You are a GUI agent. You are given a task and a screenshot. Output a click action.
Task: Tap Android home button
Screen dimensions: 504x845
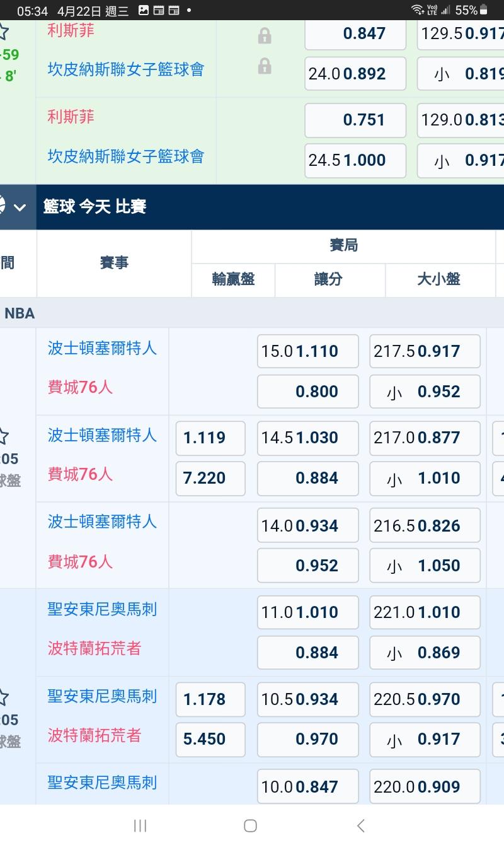(x=250, y=825)
